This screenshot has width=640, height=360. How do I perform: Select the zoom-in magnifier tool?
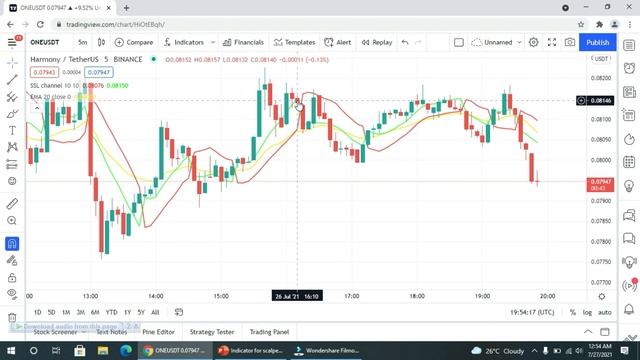pos(12,220)
